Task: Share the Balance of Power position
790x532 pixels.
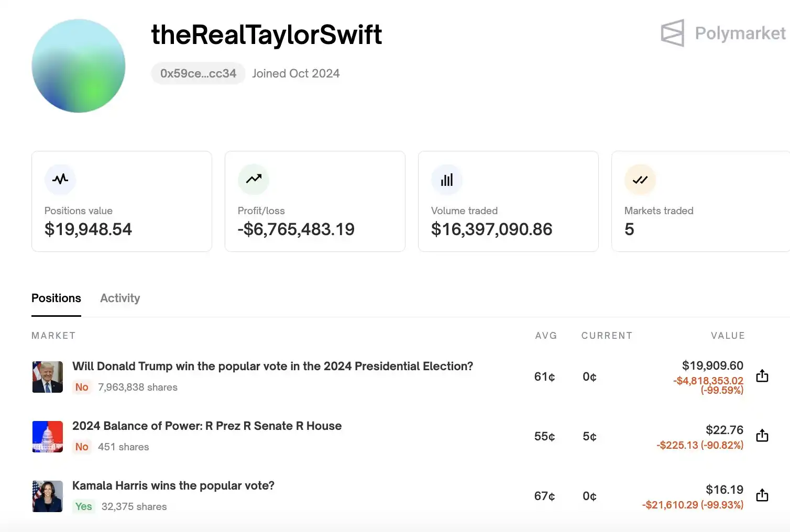Action: tap(762, 435)
